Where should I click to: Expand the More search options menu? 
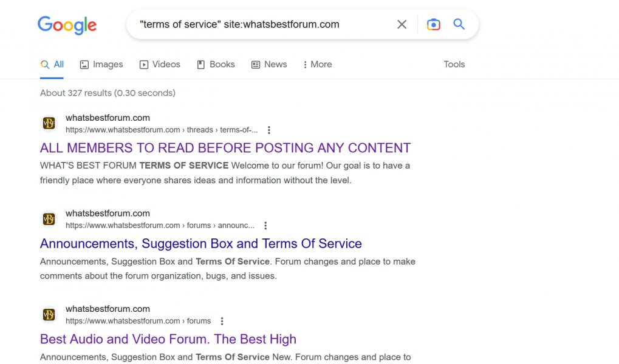[317, 64]
